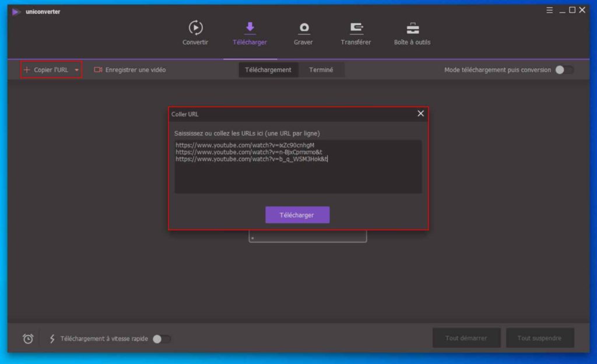This screenshot has width=597, height=364.
Task: Click the lightning bolt fast-download icon
Action: (52, 338)
